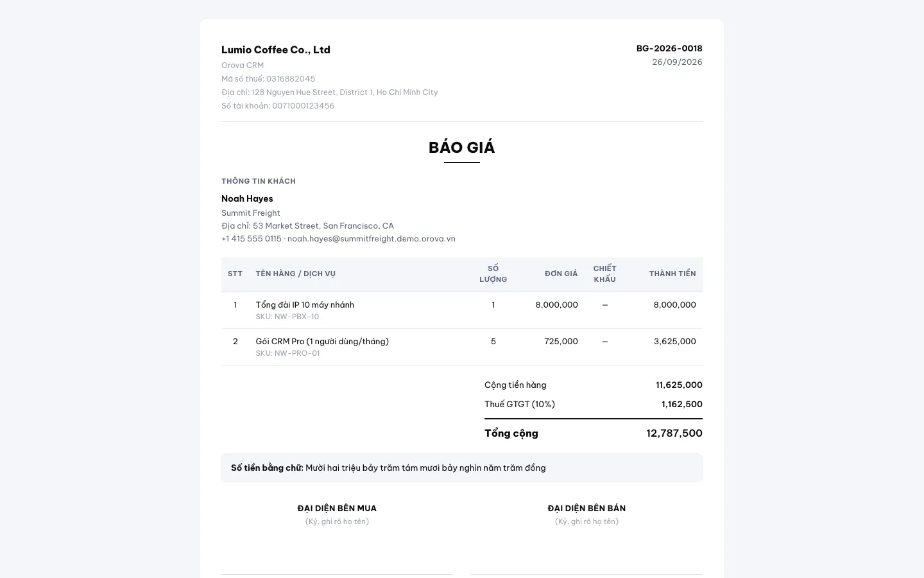This screenshot has height=578, width=924.
Task: Select the Tổng đài IP 10 máy nhánh row
Action: point(462,310)
